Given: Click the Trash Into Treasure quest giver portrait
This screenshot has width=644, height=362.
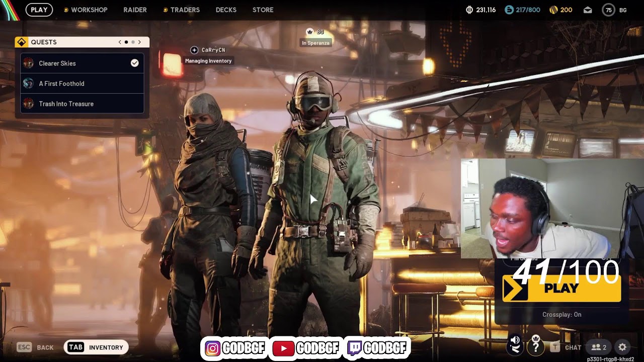Looking at the screenshot, I should (x=28, y=104).
